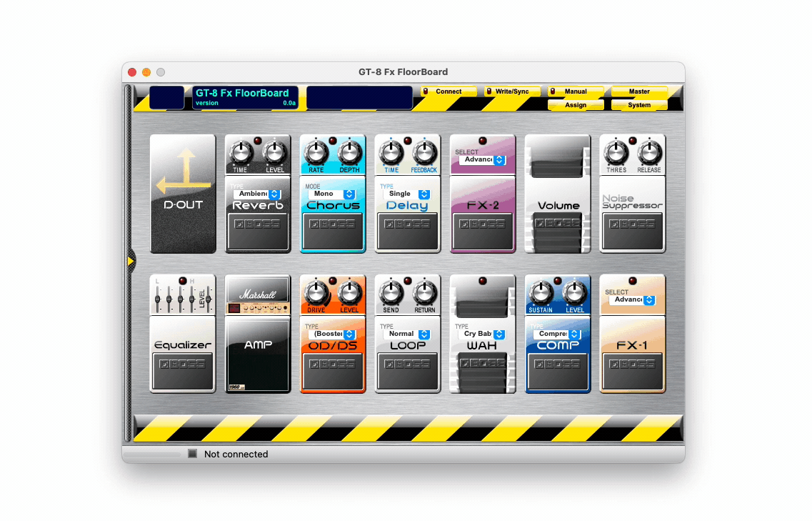Click the large blank patch name display

(x=359, y=97)
